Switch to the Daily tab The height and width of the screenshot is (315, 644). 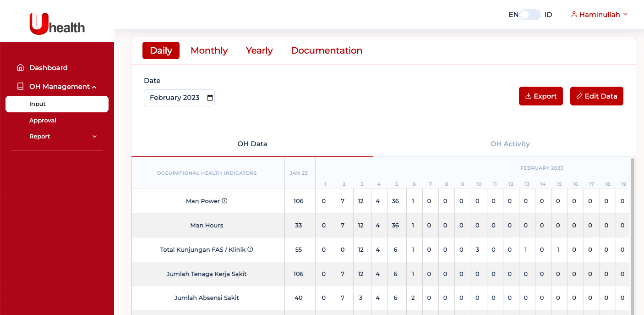(161, 50)
